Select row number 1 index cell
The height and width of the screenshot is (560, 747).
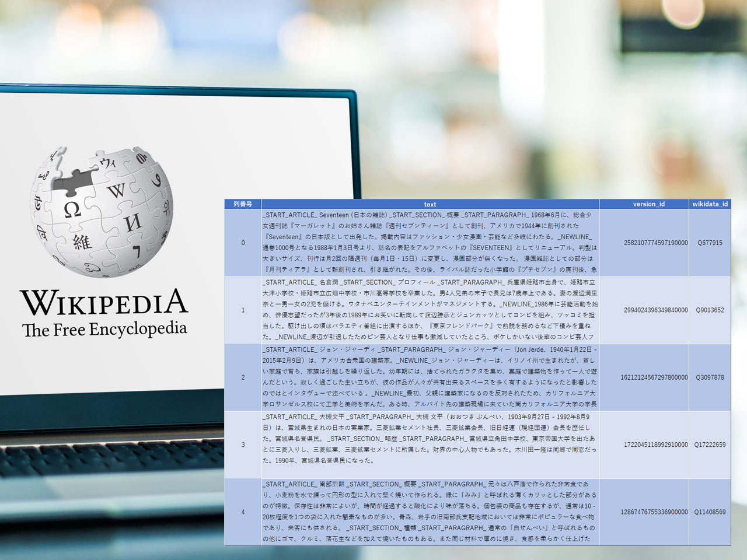pos(243,310)
